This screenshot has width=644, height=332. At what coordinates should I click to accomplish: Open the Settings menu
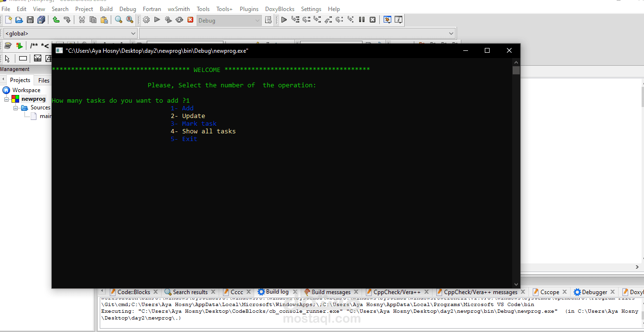click(x=311, y=9)
